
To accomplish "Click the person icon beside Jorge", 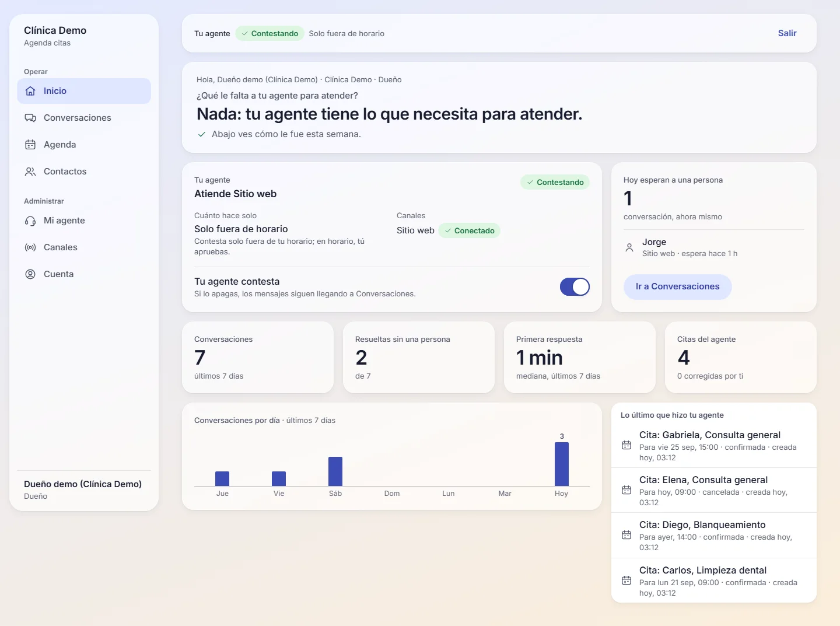I will [x=629, y=247].
